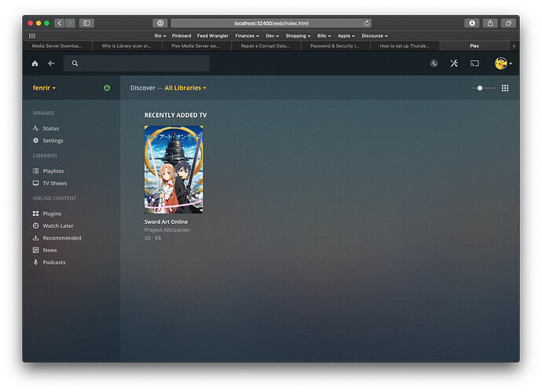Viewport: 542px width, 392px height.
Task: Switch to Password & Security tab
Action: coord(335,46)
